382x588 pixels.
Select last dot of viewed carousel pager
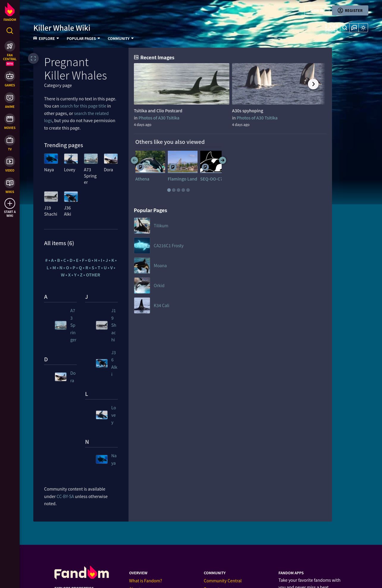click(188, 190)
